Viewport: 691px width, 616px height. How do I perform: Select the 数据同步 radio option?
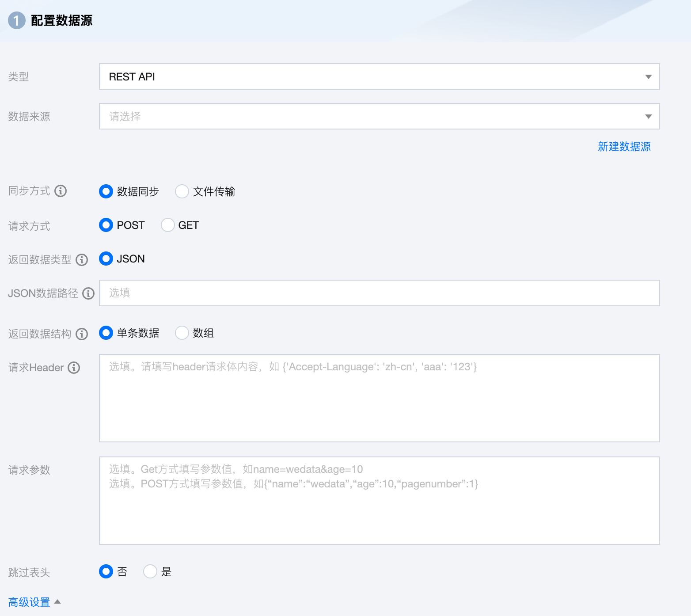tap(106, 191)
